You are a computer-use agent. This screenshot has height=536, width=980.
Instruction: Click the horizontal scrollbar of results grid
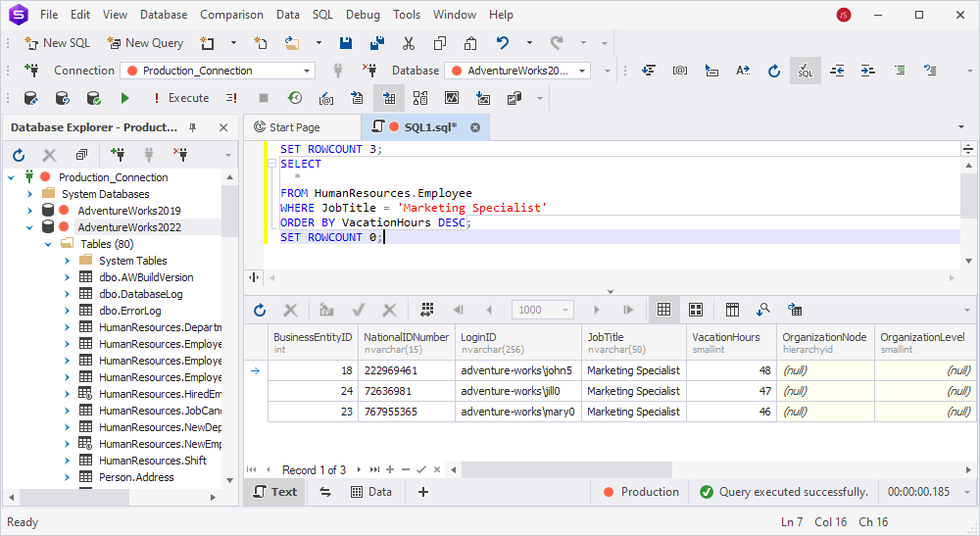click(566, 469)
